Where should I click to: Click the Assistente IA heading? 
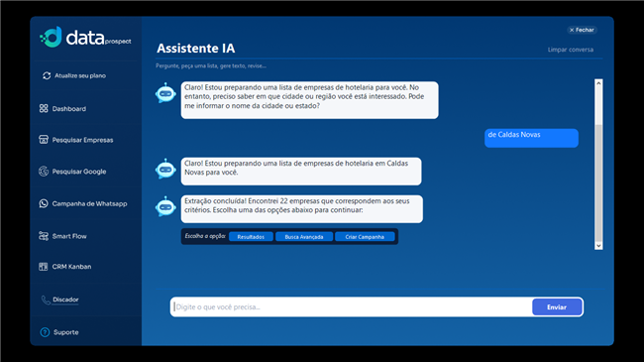(x=196, y=49)
